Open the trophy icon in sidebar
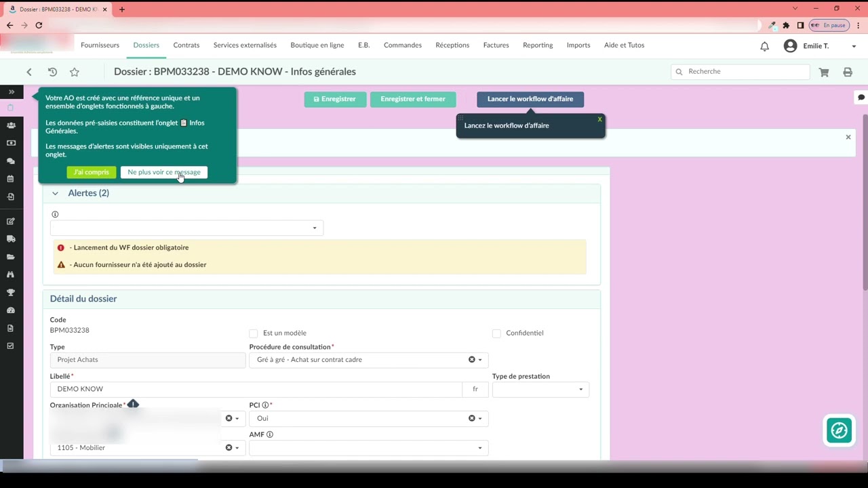 [x=11, y=293]
